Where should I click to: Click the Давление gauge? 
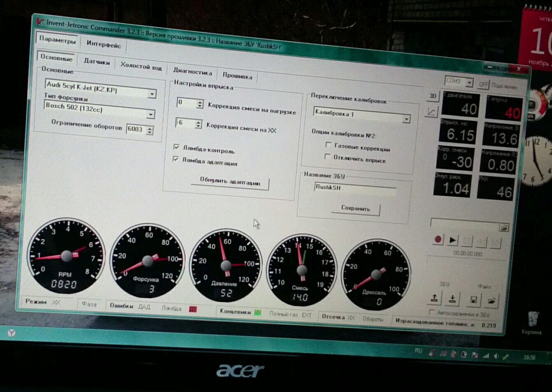[225, 266]
